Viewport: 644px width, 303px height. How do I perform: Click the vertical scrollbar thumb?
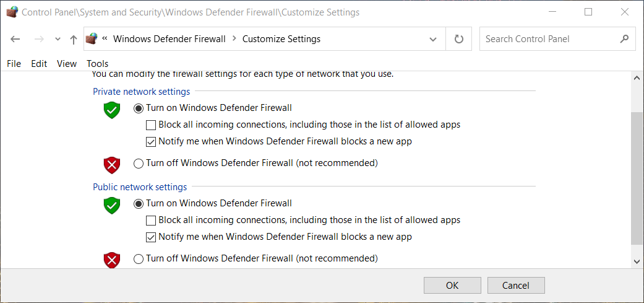click(637, 179)
